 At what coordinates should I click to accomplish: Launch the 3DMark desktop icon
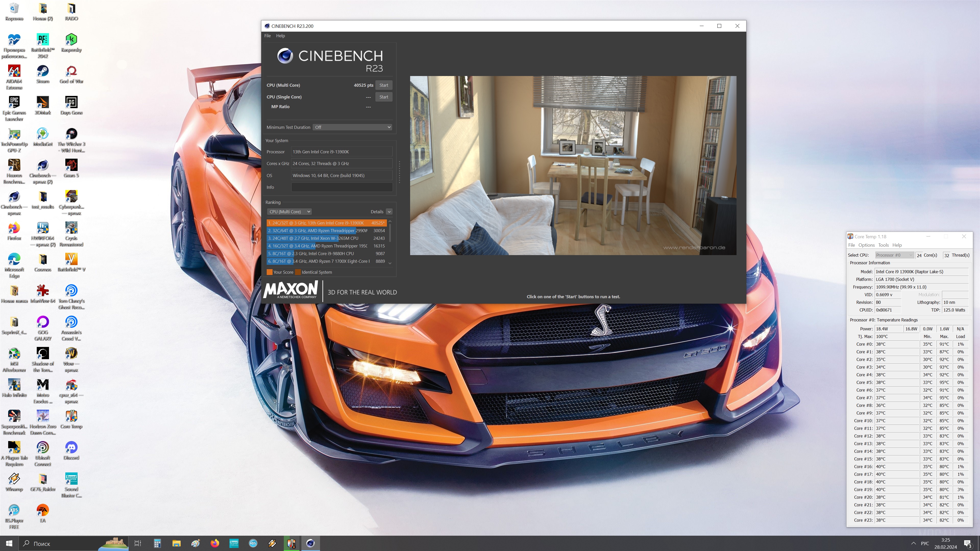pyautogui.click(x=43, y=103)
